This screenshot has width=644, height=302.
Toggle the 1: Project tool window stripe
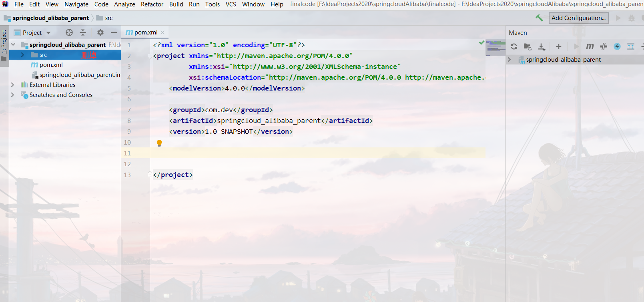pos(4,45)
